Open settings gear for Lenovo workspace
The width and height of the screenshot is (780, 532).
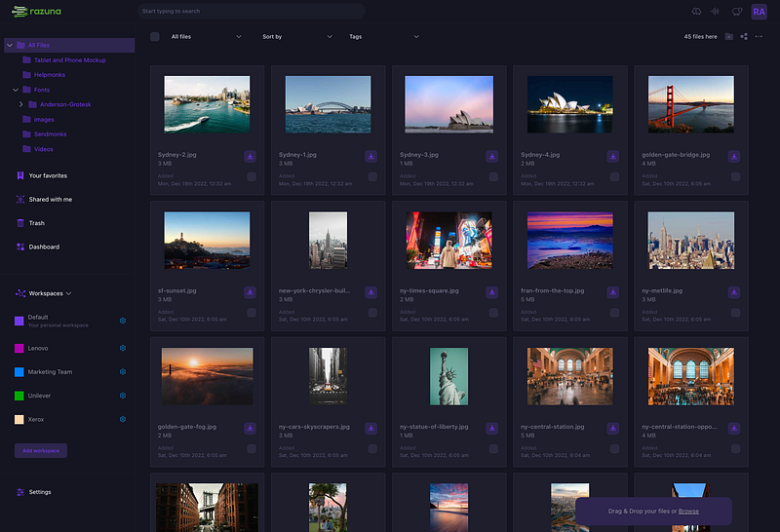[x=123, y=348]
